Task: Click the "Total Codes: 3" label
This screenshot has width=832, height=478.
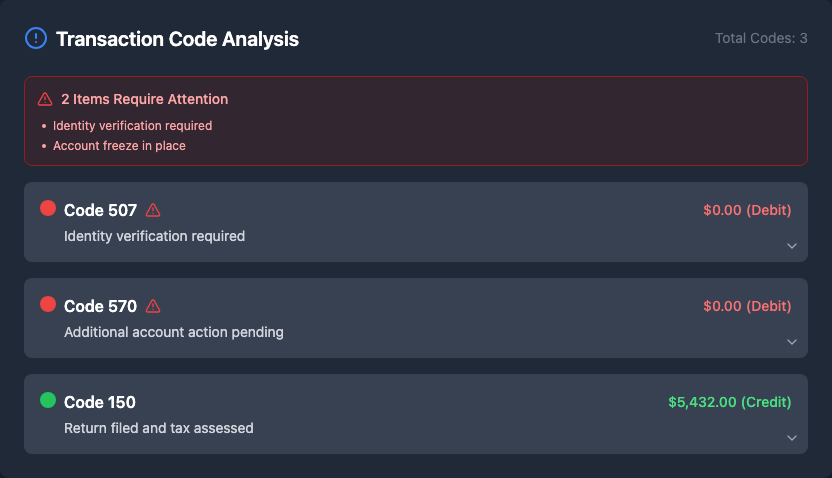Action: tap(761, 39)
